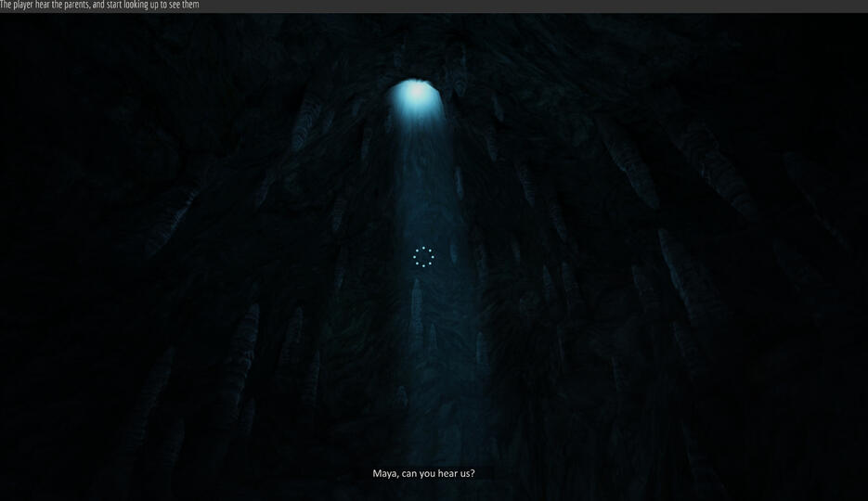The height and width of the screenshot is (501, 868).
Task: Click the caption text about the player hearing parents
Action: tap(99, 6)
